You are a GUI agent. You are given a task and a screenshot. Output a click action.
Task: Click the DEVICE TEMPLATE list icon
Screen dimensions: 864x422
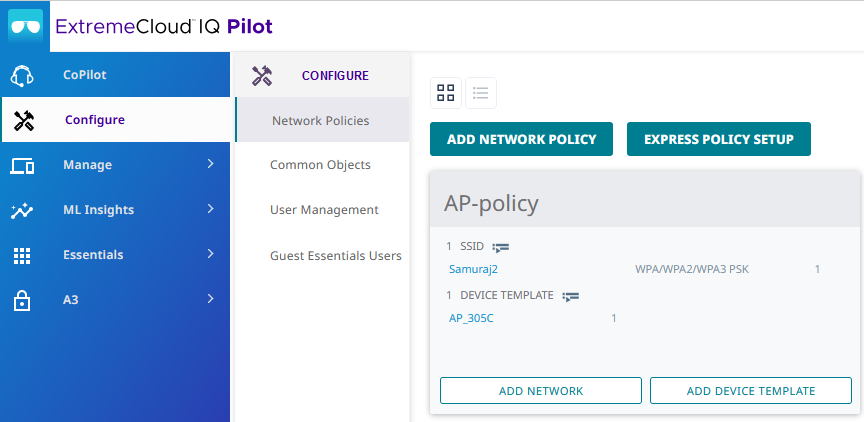570,296
